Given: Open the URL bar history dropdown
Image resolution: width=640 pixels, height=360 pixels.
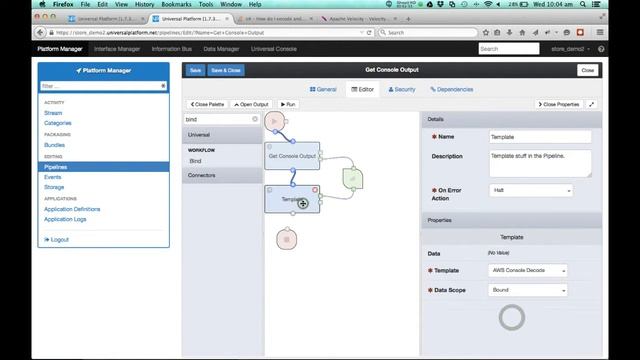Looking at the screenshot, I should pos(361,32).
